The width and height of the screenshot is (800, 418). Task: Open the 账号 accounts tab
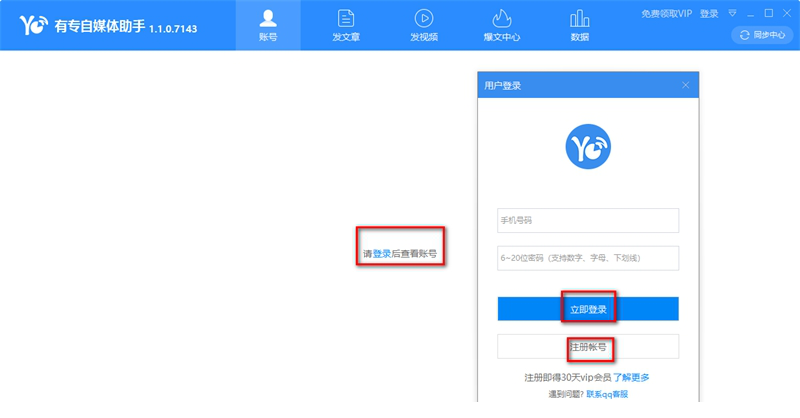click(268, 26)
